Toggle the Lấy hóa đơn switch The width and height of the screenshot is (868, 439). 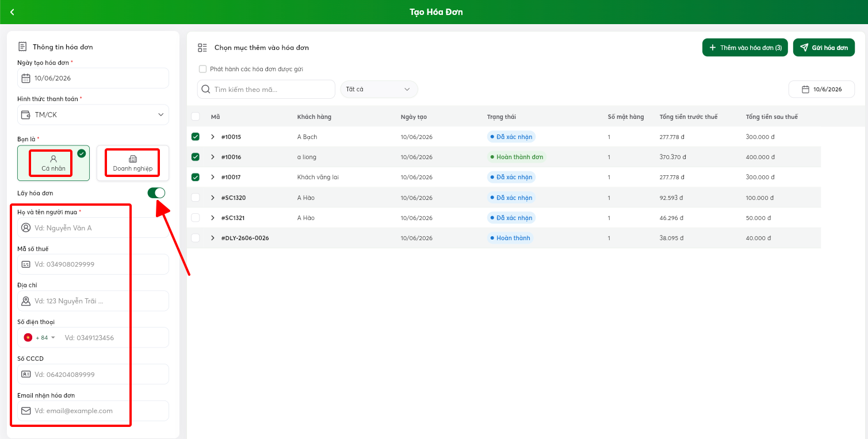click(x=156, y=193)
